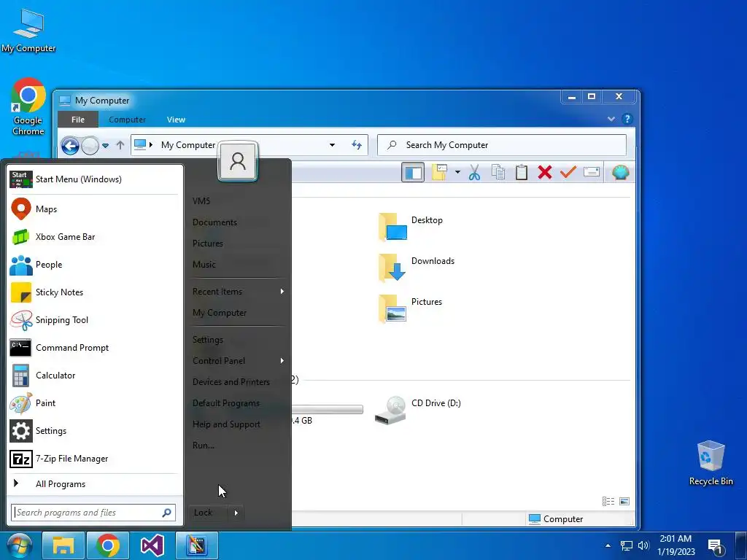Viewport: 747px width, 560px height.
Task: Open the File ribbon tab
Action: (77, 120)
